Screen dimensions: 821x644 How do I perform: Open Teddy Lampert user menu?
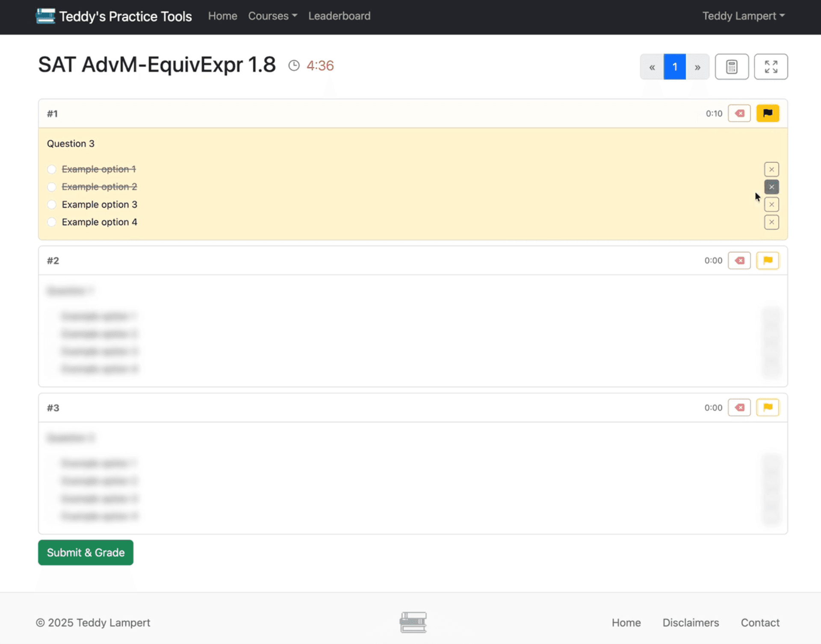coord(743,16)
